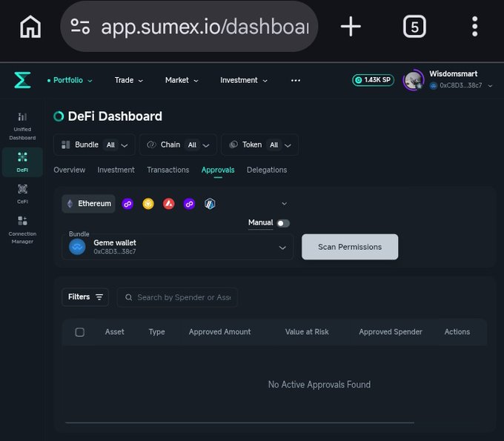The width and height of the screenshot is (504, 441).
Task: Click the Approved Spender column header
Action: (391, 332)
